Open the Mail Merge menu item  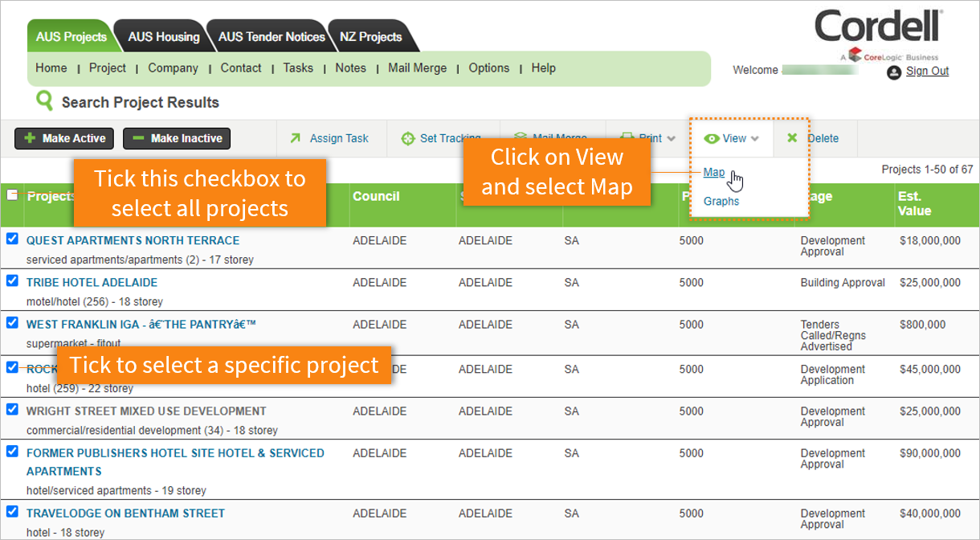[x=417, y=68]
